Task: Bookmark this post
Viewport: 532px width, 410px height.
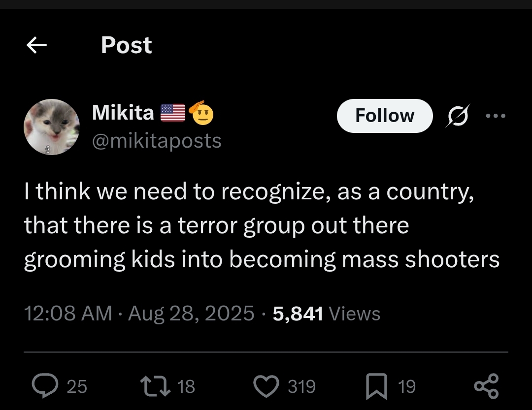Action: point(375,386)
